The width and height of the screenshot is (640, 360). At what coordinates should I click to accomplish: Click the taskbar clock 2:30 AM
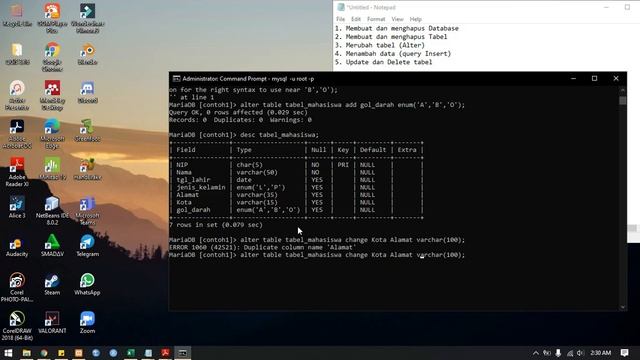click(x=600, y=353)
